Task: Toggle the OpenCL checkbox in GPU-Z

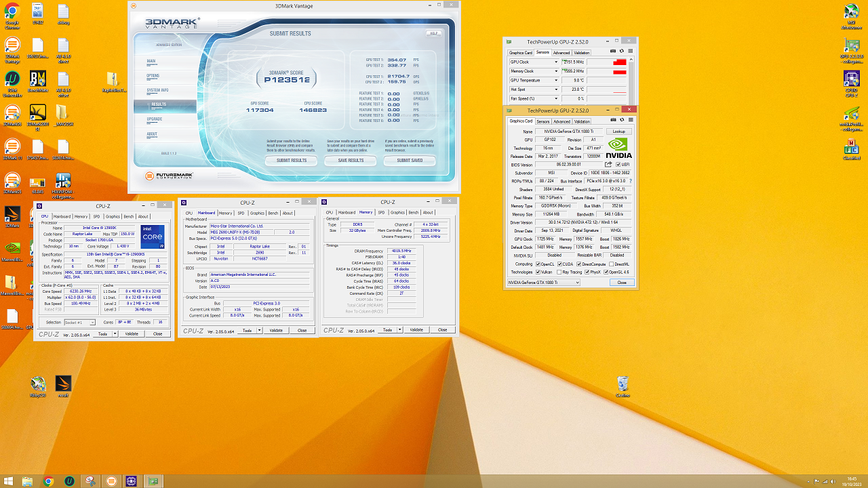Action: pyautogui.click(x=538, y=264)
